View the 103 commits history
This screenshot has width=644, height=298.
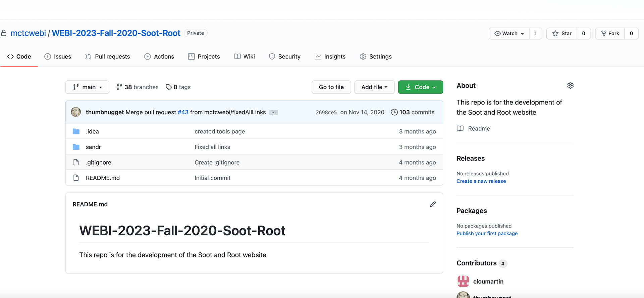413,112
